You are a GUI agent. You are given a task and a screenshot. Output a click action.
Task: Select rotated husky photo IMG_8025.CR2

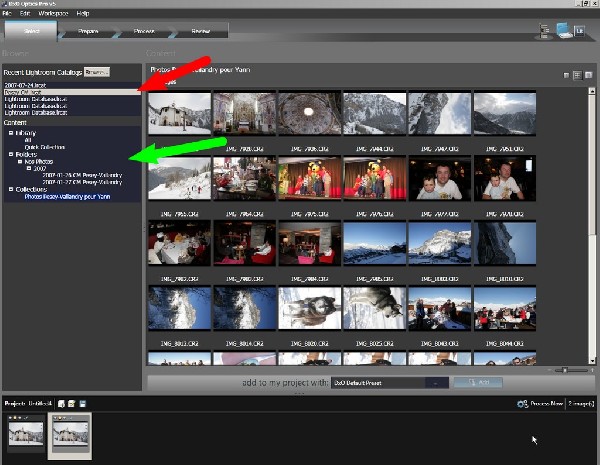click(375, 308)
